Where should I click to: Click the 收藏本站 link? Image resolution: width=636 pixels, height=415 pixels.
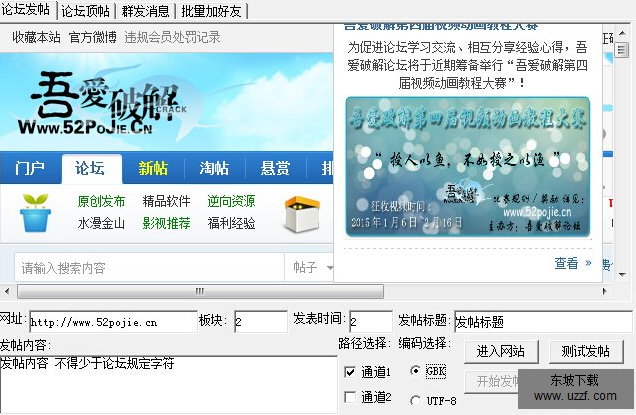36,37
